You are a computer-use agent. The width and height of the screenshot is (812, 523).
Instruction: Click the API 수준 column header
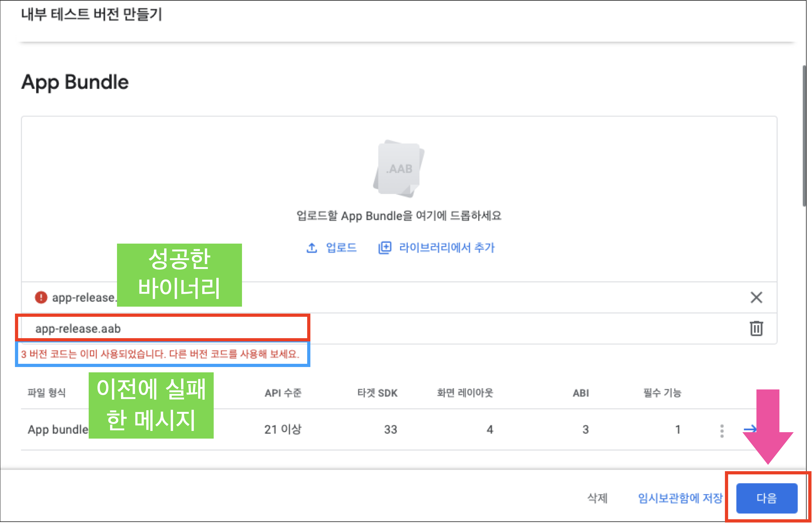pyautogui.click(x=283, y=393)
